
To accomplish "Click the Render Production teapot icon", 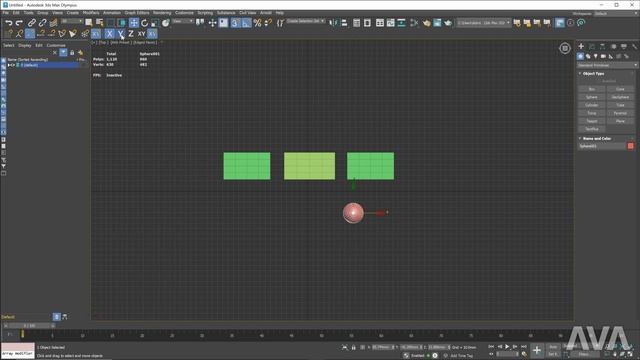I will pyautogui.click(x=448, y=23).
